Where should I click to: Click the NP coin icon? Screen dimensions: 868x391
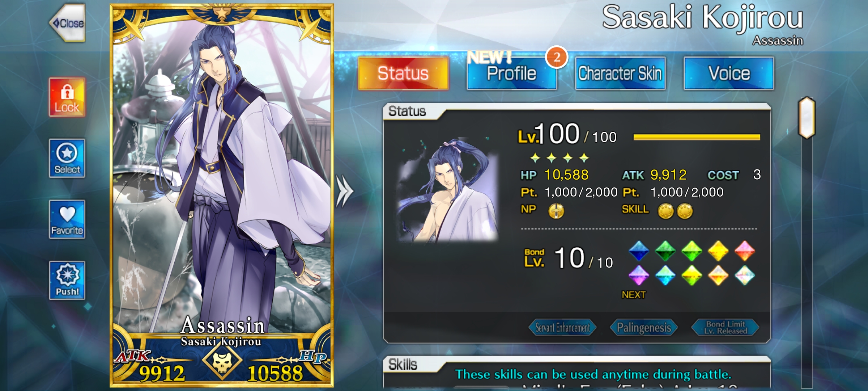[x=556, y=211]
